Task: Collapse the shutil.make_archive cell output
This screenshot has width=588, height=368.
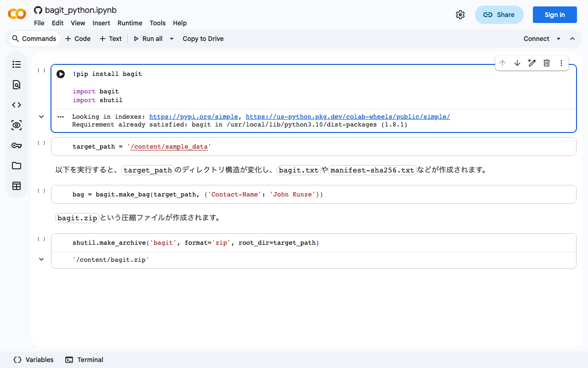Action: click(x=41, y=259)
